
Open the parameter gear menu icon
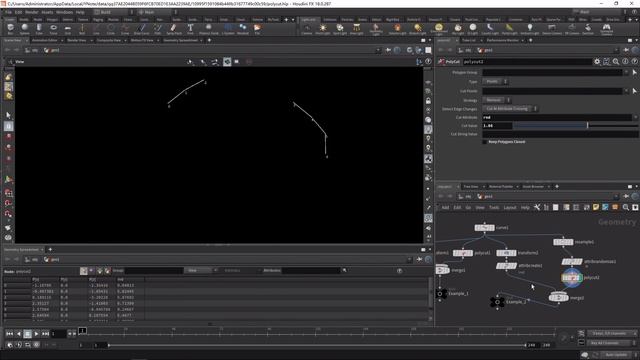597,62
